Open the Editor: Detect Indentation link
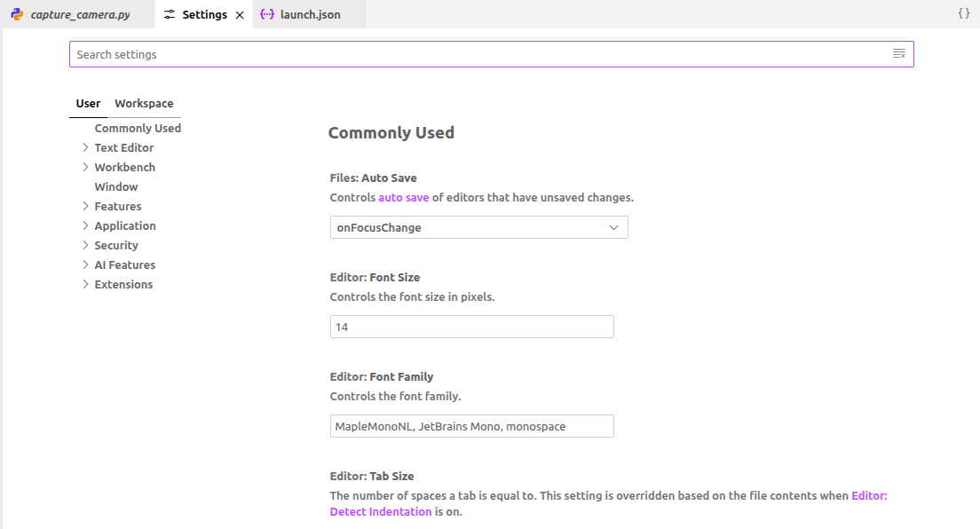 click(x=380, y=511)
